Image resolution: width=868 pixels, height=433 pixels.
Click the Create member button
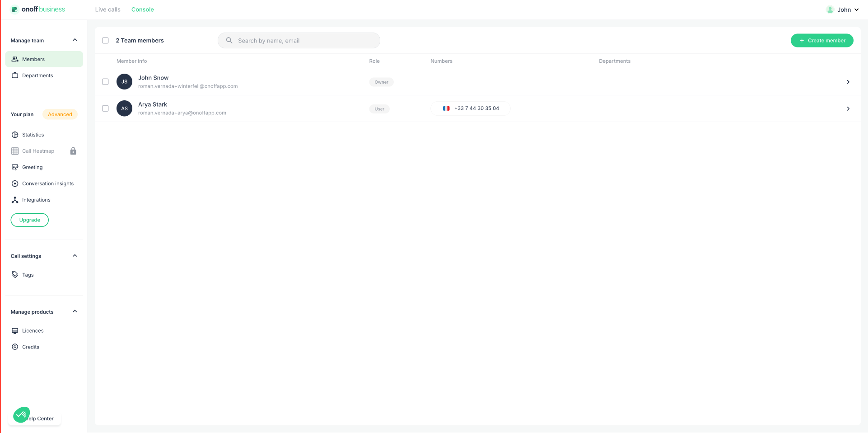coord(822,41)
